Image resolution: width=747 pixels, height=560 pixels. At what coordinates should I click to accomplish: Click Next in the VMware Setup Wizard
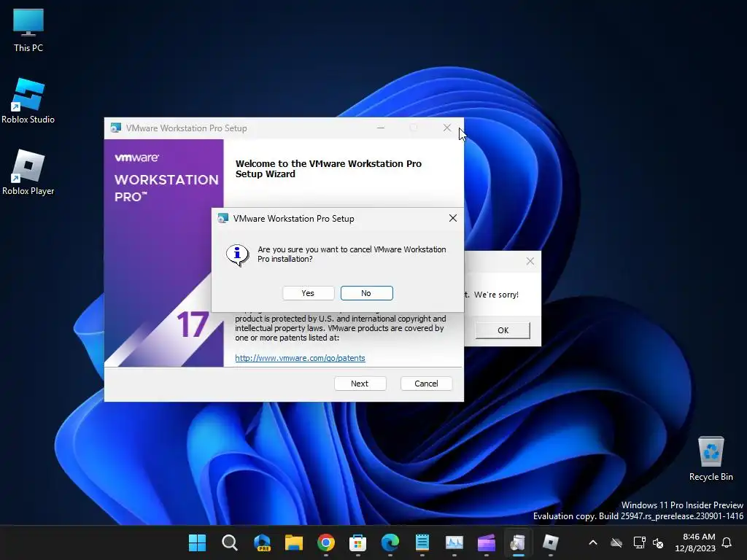360,384
